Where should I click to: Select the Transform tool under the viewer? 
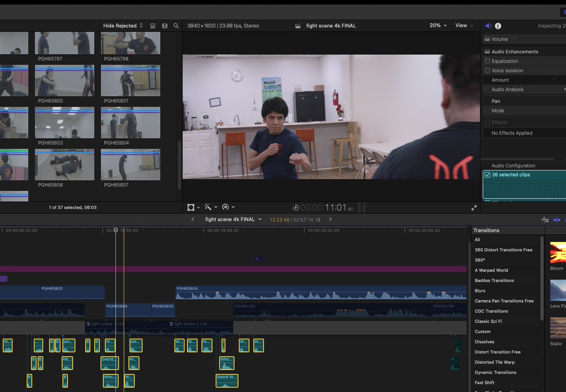pos(191,207)
